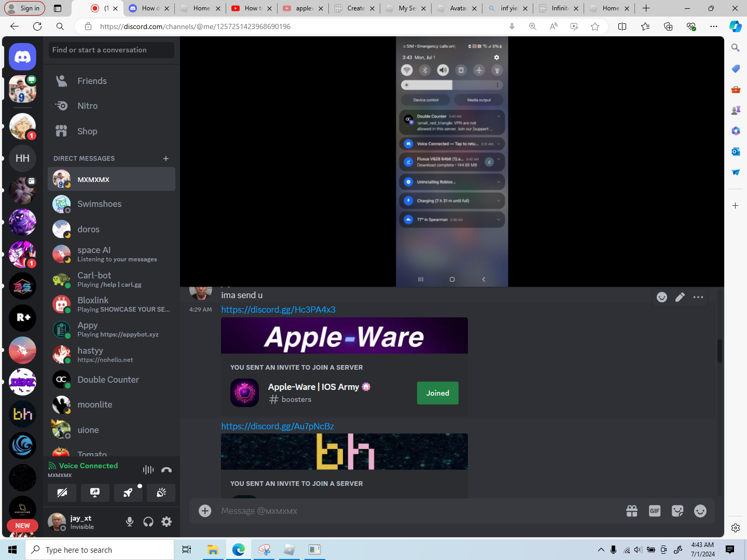
Task: Add reaction to the message
Action: (x=662, y=297)
